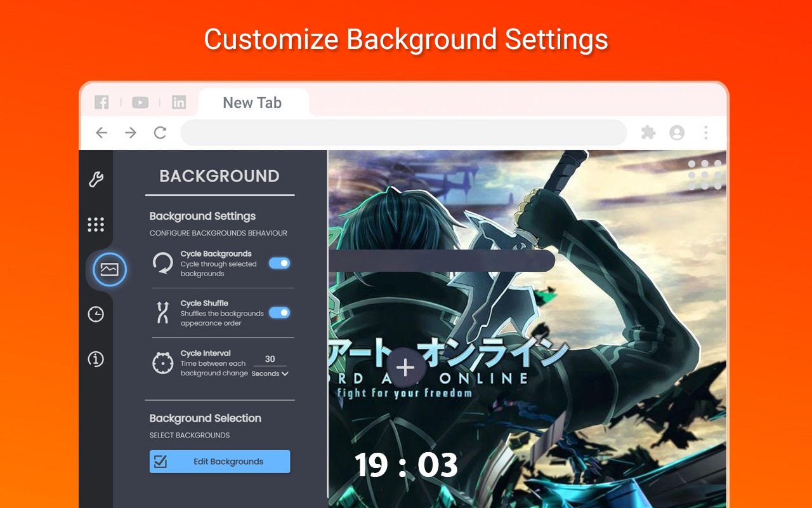
Task: Click the Edit Backgrounds button
Action: pos(219,462)
